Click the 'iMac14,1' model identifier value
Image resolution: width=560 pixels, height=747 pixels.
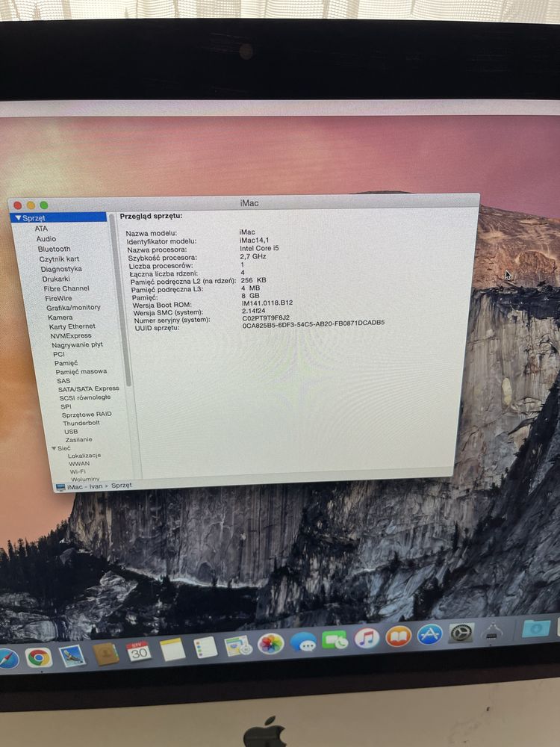[254, 240]
